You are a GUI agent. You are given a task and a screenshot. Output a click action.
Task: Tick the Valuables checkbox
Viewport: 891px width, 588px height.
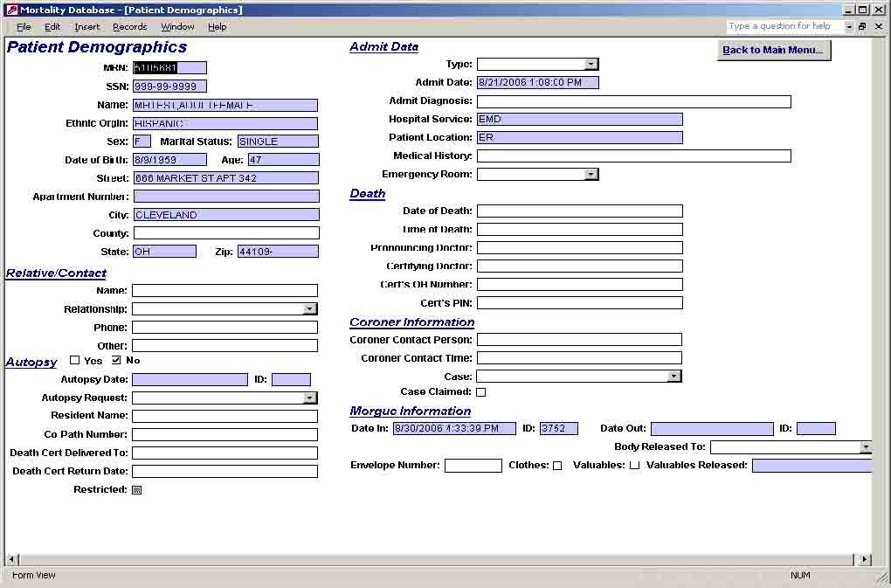(635, 466)
